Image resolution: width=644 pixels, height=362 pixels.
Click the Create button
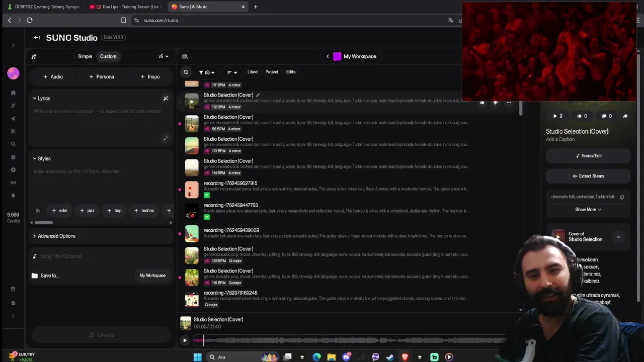tap(101, 335)
